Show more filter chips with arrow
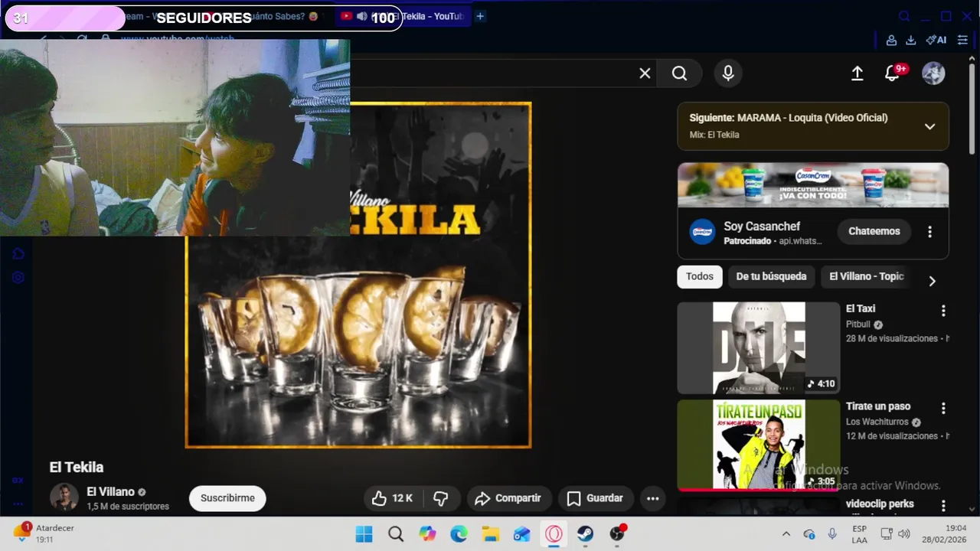 click(932, 281)
